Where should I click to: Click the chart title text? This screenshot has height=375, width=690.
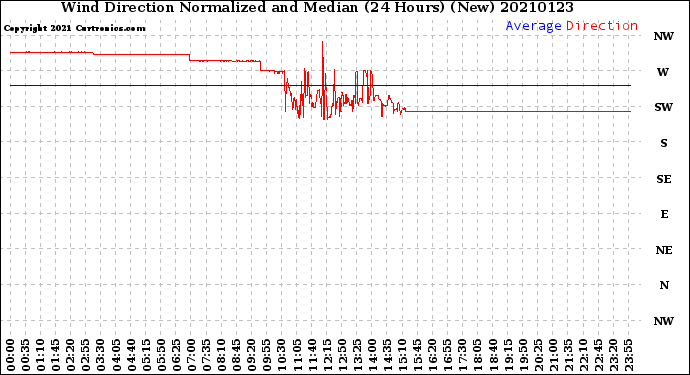coord(317,7)
